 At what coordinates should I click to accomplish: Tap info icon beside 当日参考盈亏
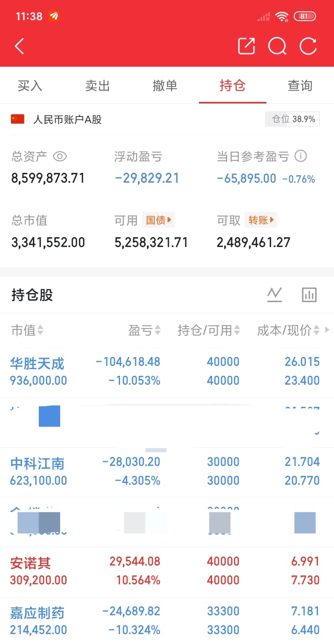pyautogui.click(x=300, y=156)
